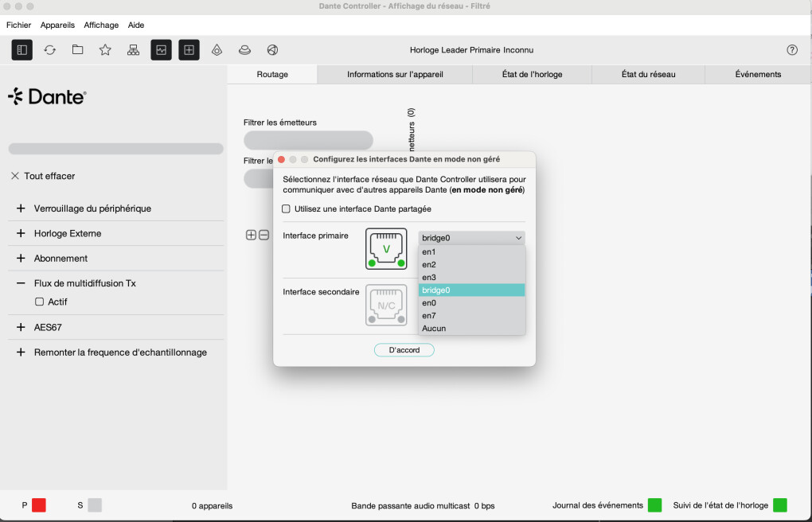The height and width of the screenshot is (522, 812).
Task: Click the droplet-shaped toolbar icon
Action: tap(217, 49)
